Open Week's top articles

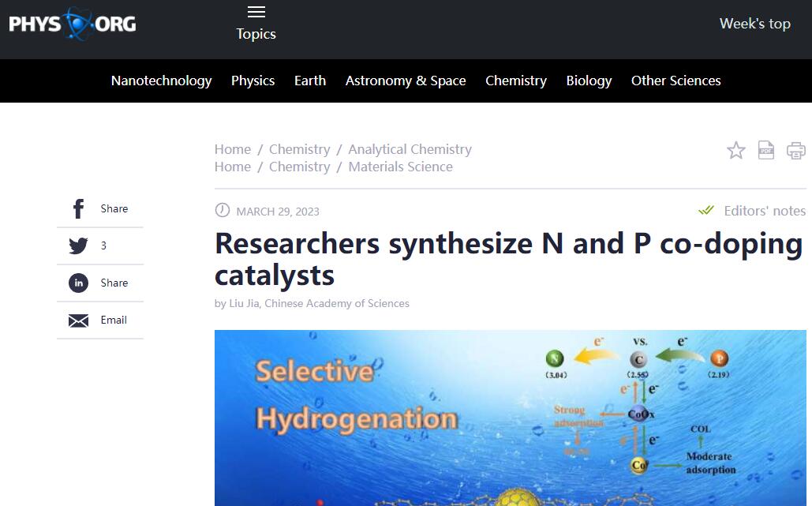(x=754, y=24)
